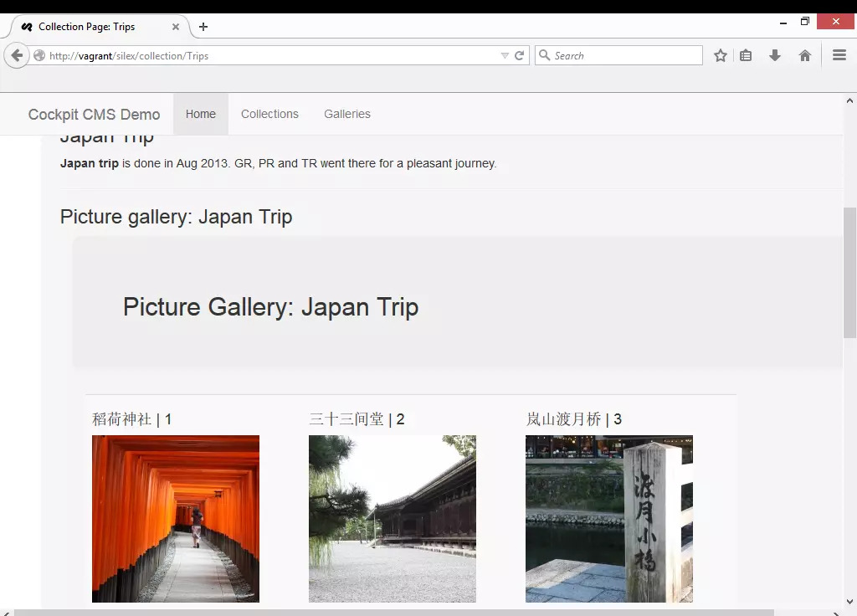Open a new browser tab with the plus
Viewport: 857px width, 616px height.
tap(203, 27)
